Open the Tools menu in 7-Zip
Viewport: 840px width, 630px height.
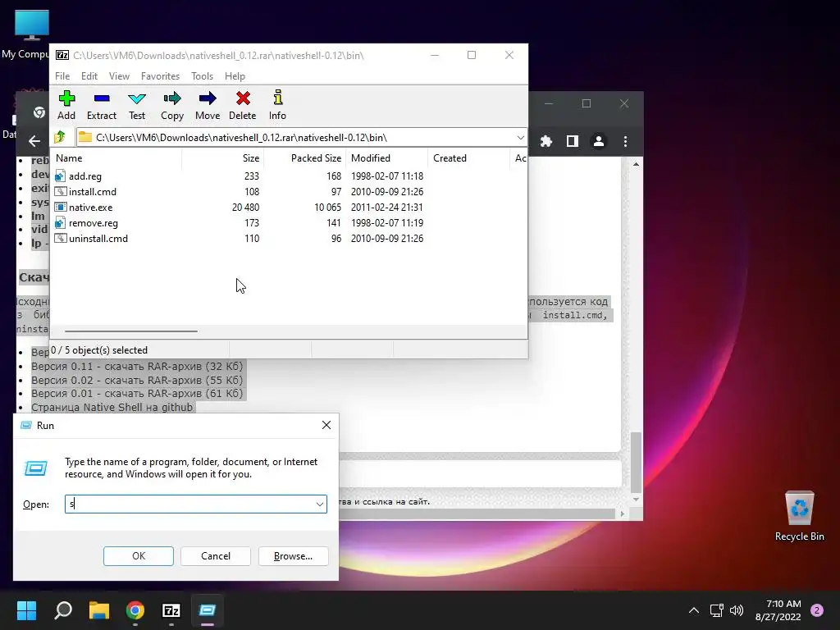202,76
